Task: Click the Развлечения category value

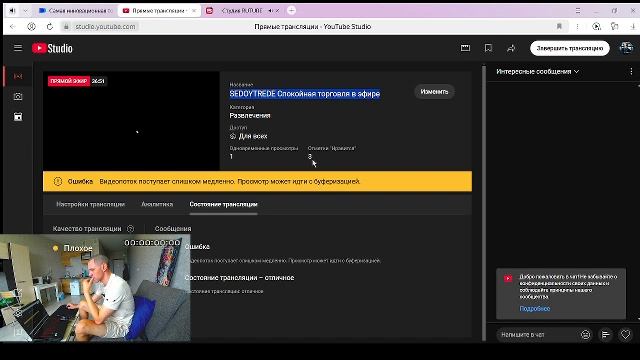Action: 250,116
